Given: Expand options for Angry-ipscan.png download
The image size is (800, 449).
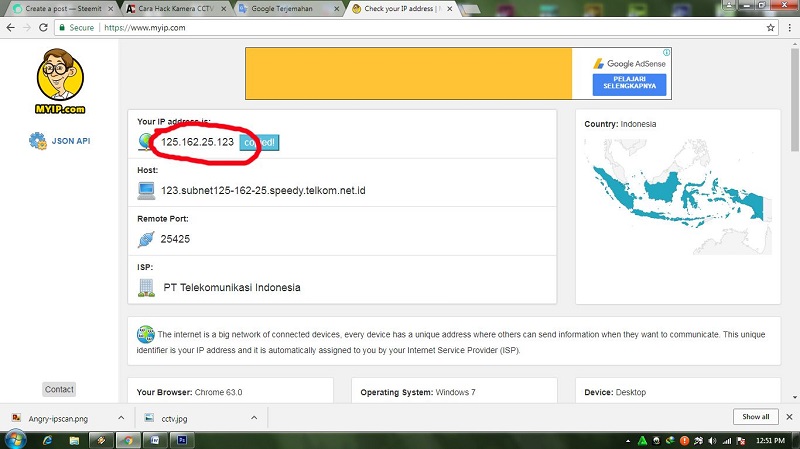Looking at the screenshot, I should (x=121, y=417).
